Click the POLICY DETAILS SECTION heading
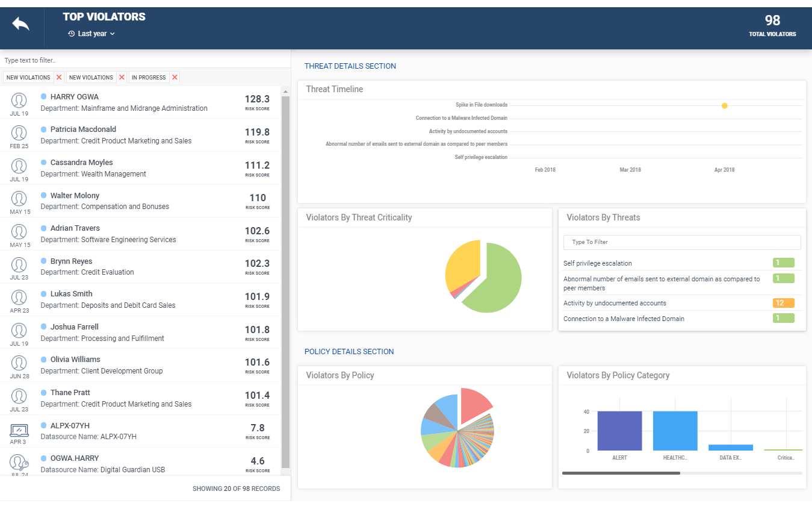Viewport: 812px width, 509px height. [349, 352]
